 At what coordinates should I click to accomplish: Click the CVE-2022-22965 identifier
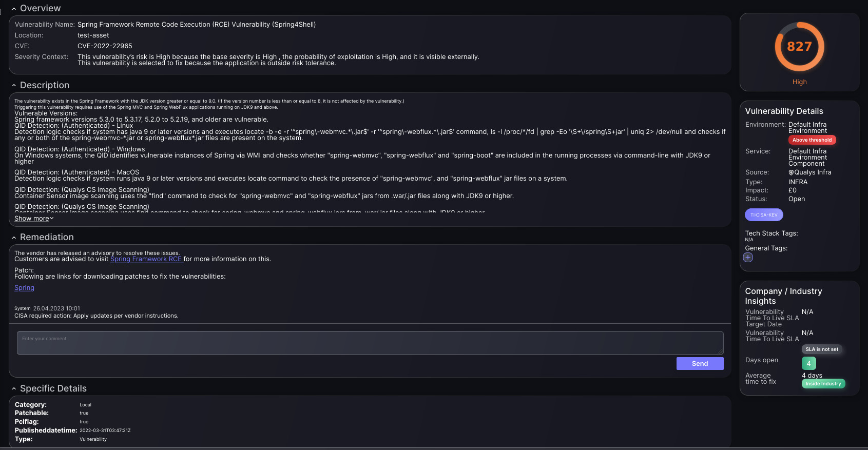[105, 46]
